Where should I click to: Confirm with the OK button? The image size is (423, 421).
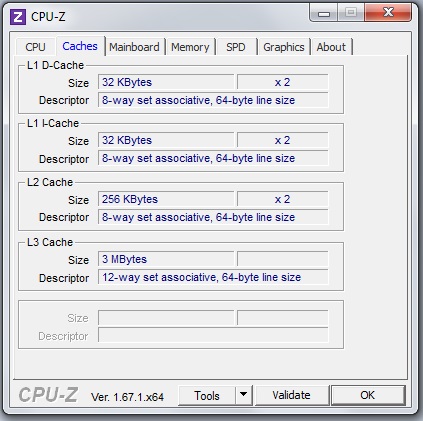[x=368, y=395]
